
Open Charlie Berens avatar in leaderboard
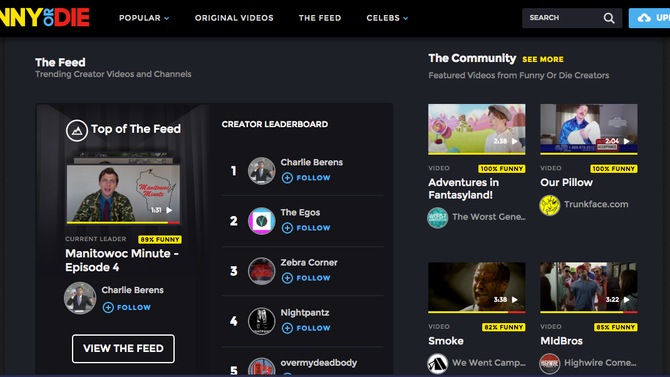[262, 171]
